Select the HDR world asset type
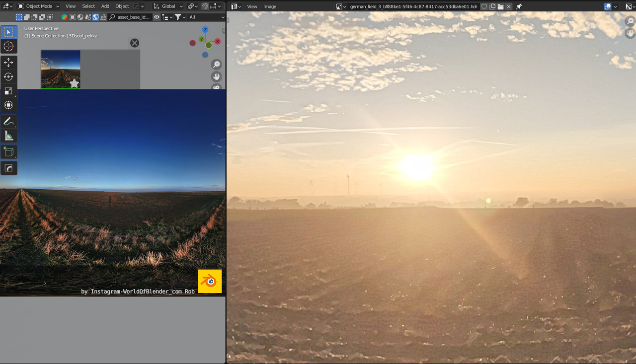 (95, 17)
